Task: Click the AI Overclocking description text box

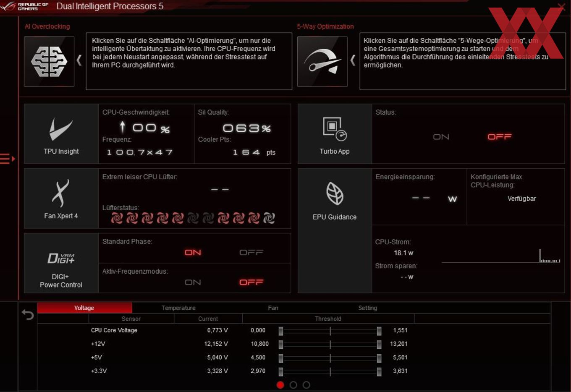Action: [x=189, y=61]
